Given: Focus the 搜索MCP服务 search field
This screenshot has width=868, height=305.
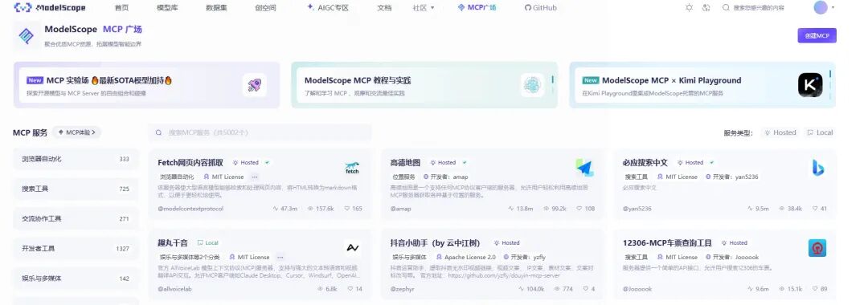Looking at the screenshot, I should (x=260, y=132).
